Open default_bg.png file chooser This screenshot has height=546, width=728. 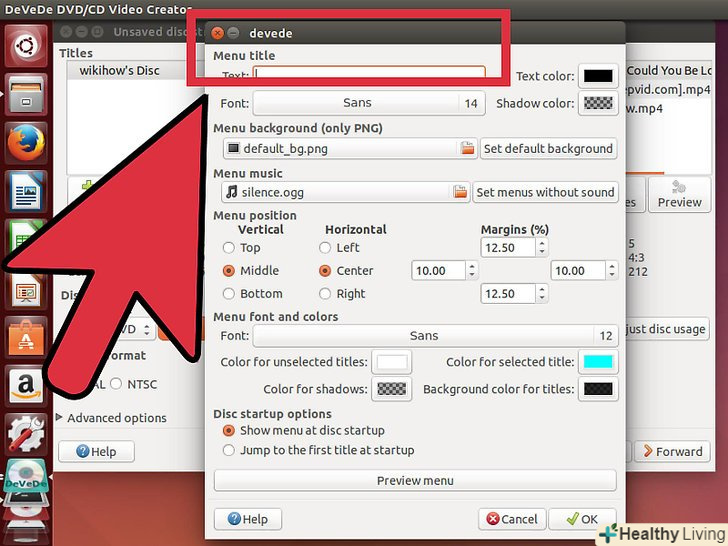click(x=350, y=149)
